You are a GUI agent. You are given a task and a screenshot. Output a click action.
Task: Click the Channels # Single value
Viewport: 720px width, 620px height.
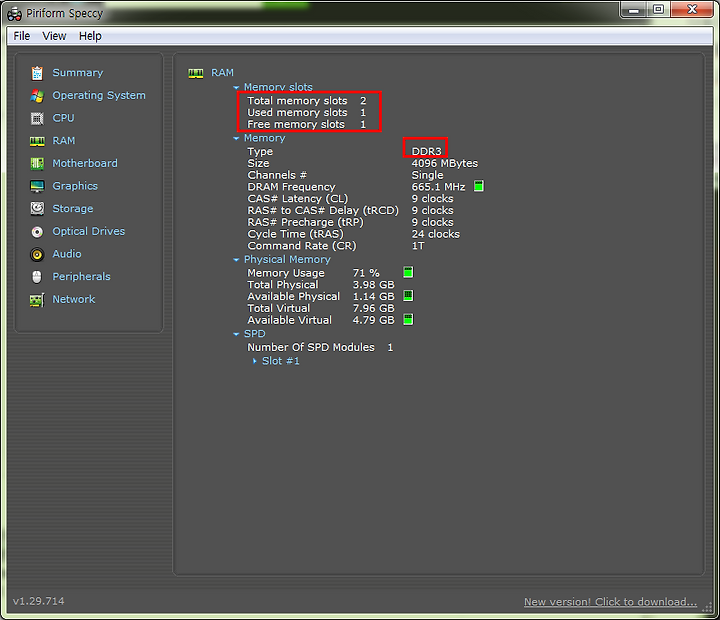(x=427, y=175)
